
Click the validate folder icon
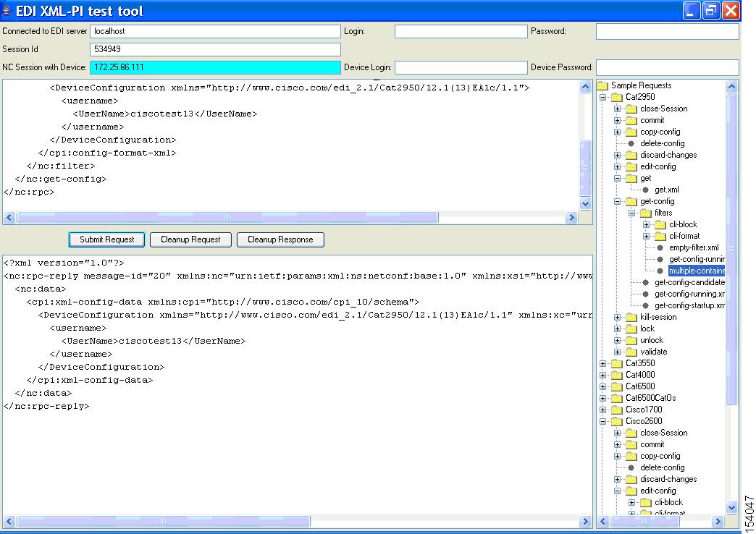tap(631, 352)
